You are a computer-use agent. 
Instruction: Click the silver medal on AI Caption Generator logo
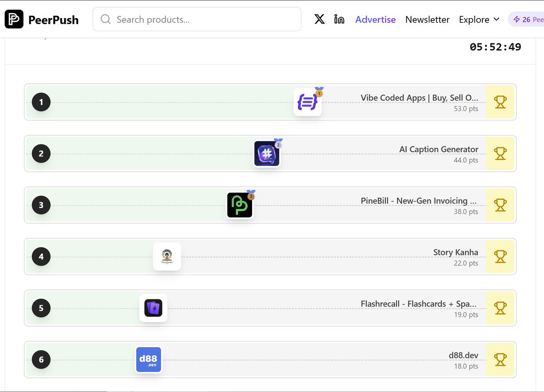[278, 144]
